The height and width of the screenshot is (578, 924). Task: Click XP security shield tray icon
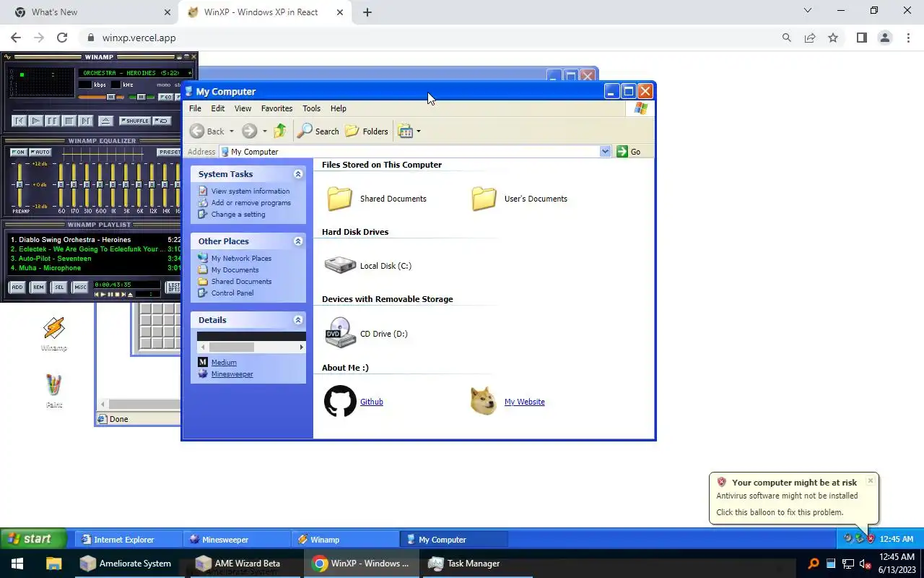(871, 539)
